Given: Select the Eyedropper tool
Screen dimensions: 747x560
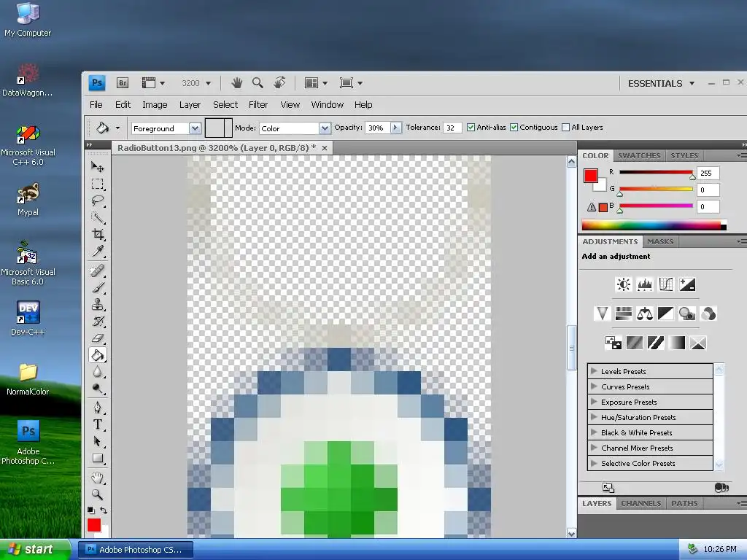Looking at the screenshot, I should (x=98, y=251).
